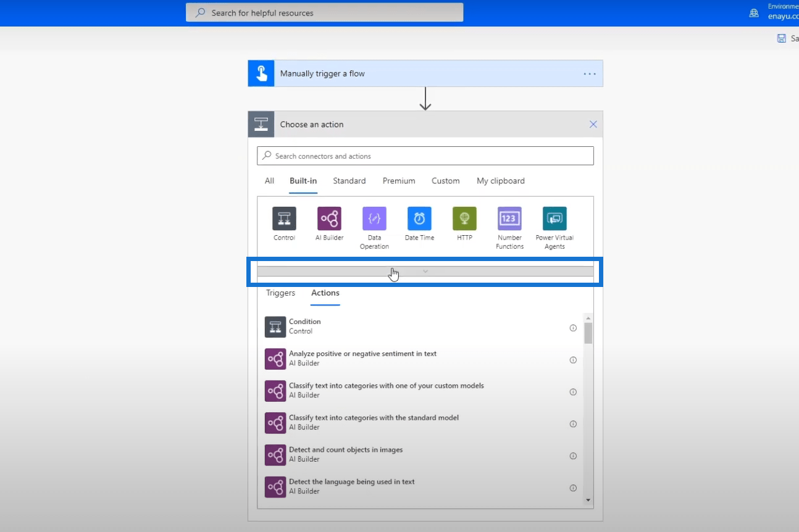Show info for Detect and count objects
The height and width of the screenshot is (532, 799).
(x=573, y=456)
